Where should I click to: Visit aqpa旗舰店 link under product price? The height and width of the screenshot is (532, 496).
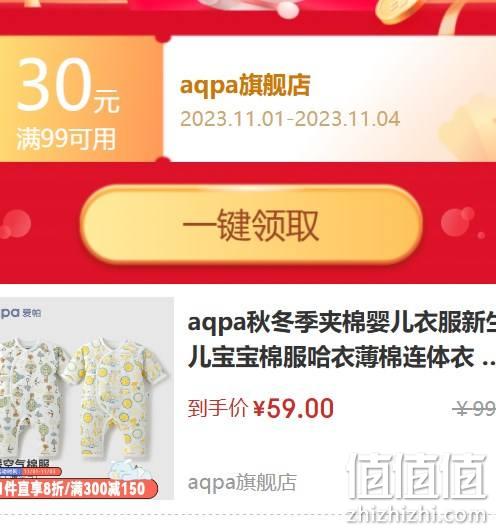[242, 482]
